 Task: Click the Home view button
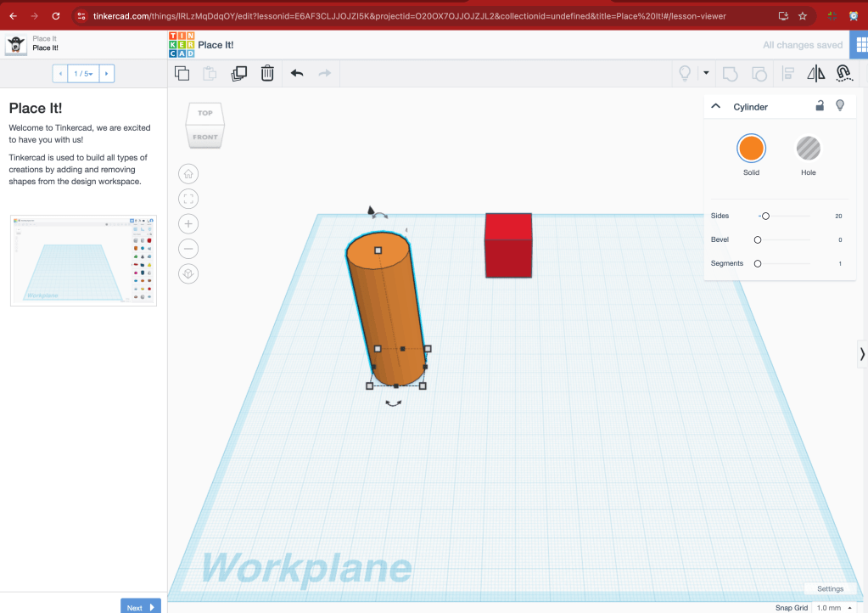188,174
